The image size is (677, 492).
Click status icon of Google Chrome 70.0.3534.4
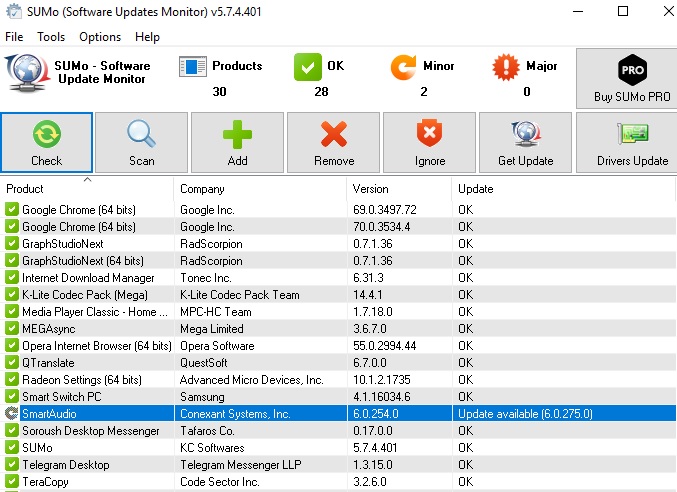[12, 226]
